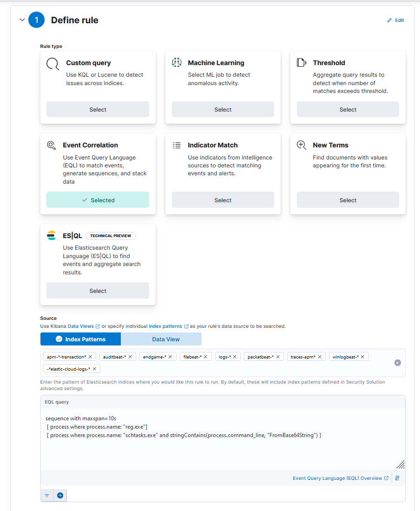The image size is (420, 511).
Task: Collapse the Define rule section chevron
Action: [22, 20]
